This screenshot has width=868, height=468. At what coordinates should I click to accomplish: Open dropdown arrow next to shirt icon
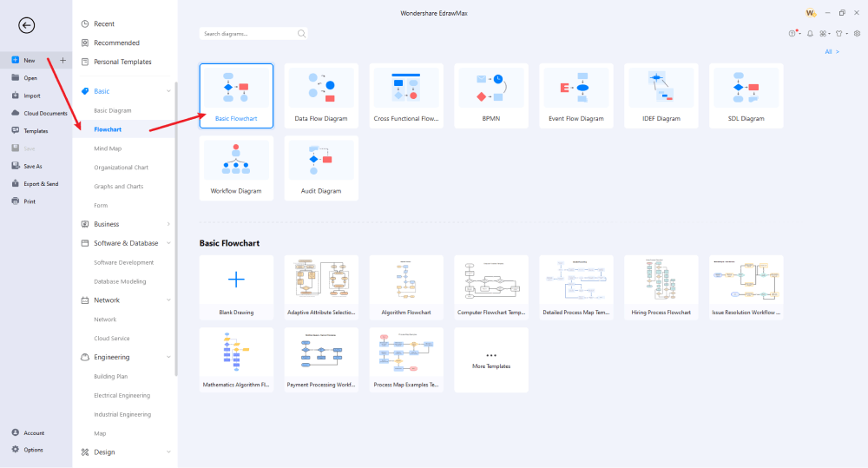(x=847, y=35)
